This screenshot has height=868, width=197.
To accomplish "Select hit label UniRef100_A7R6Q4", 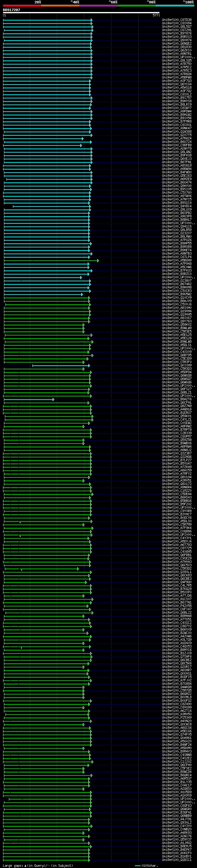I will click(177, 74).
